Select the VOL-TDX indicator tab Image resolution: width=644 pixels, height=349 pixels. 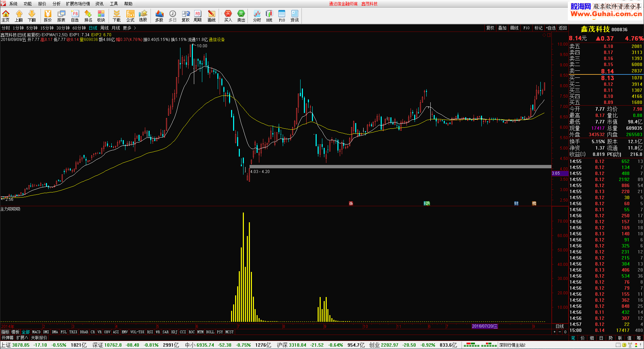137,332
